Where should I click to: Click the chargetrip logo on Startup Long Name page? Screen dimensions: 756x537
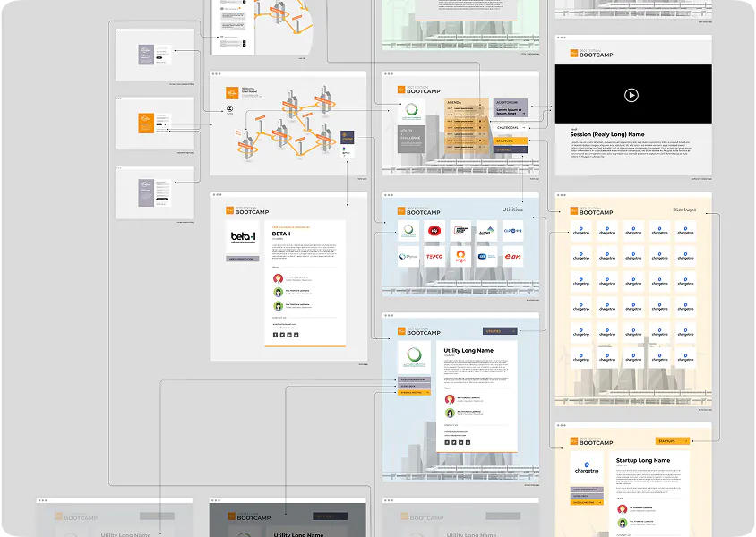click(x=587, y=468)
